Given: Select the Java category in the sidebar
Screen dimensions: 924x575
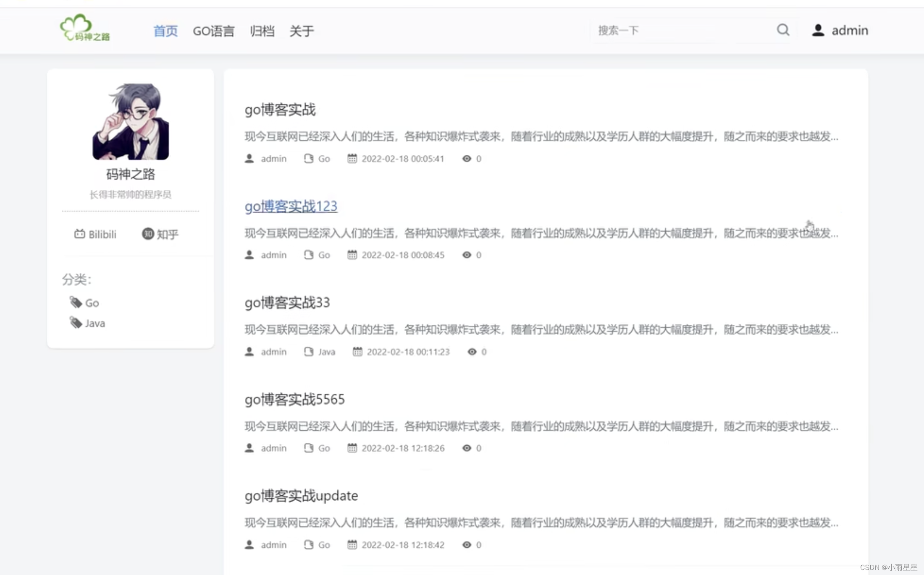Looking at the screenshot, I should point(95,323).
